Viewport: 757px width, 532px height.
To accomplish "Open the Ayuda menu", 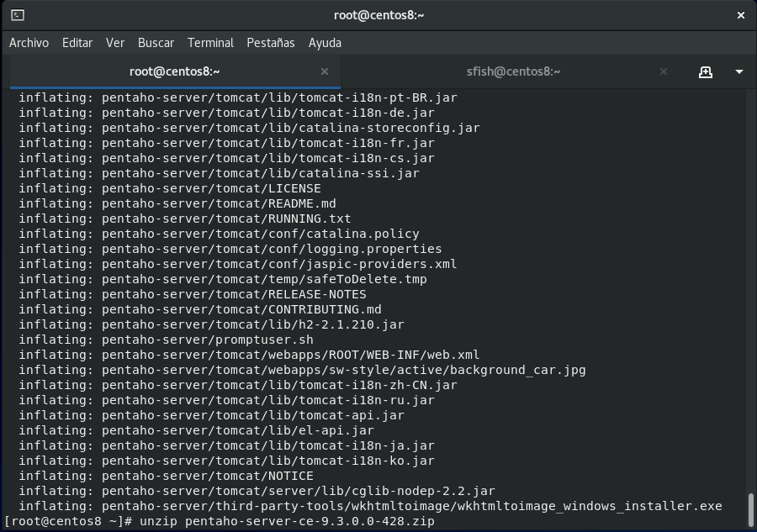I will pyautogui.click(x=325, y=43).
